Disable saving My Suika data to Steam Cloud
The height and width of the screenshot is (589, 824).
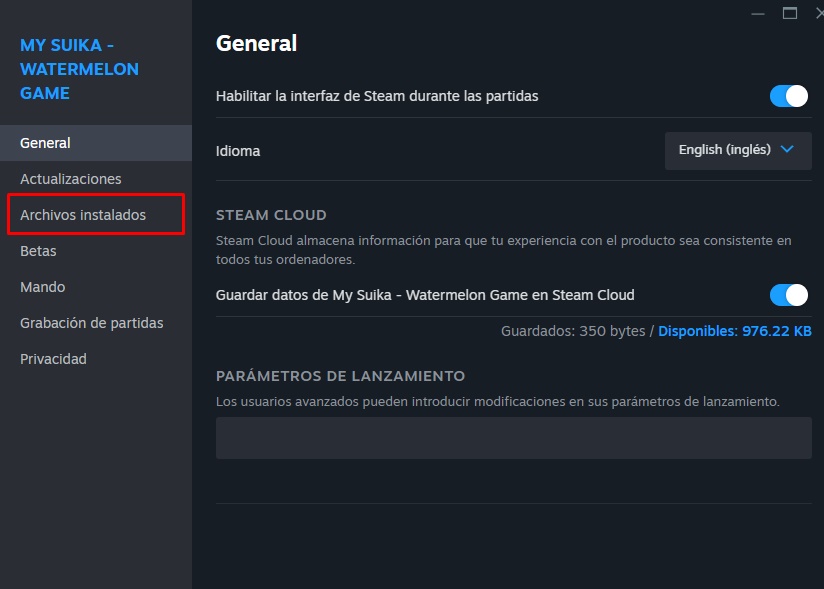789,295
